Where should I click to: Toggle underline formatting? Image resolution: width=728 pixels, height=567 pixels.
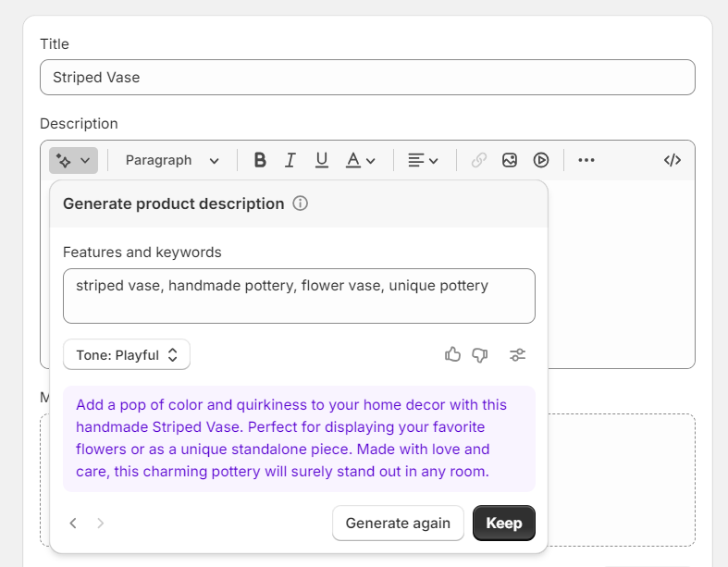click(x=322, y=160)
